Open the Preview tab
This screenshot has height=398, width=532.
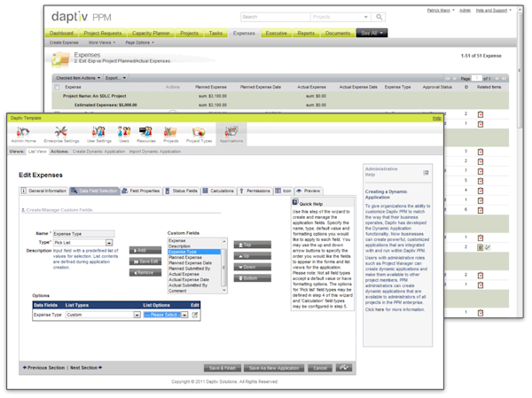coord(309,191)
